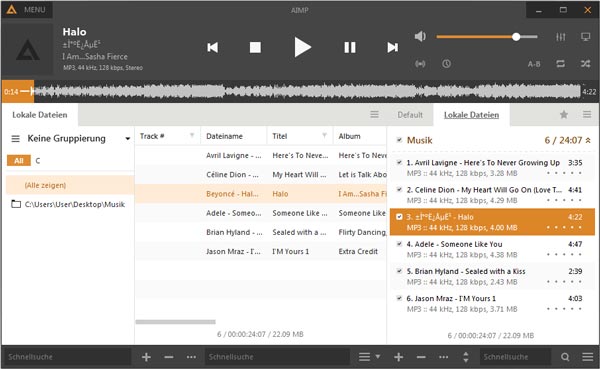Select the Adele row in library table
This screenshot has width=600, height=369.
click(x=261, y=213)
